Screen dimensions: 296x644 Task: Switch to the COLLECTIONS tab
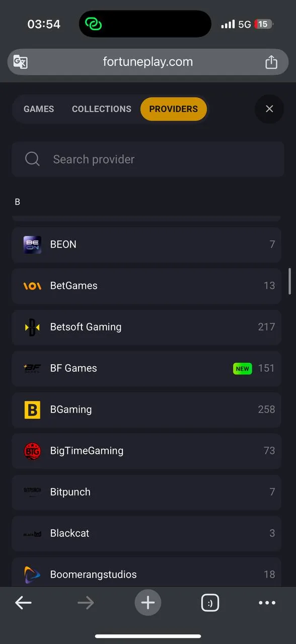pos(102,109)
